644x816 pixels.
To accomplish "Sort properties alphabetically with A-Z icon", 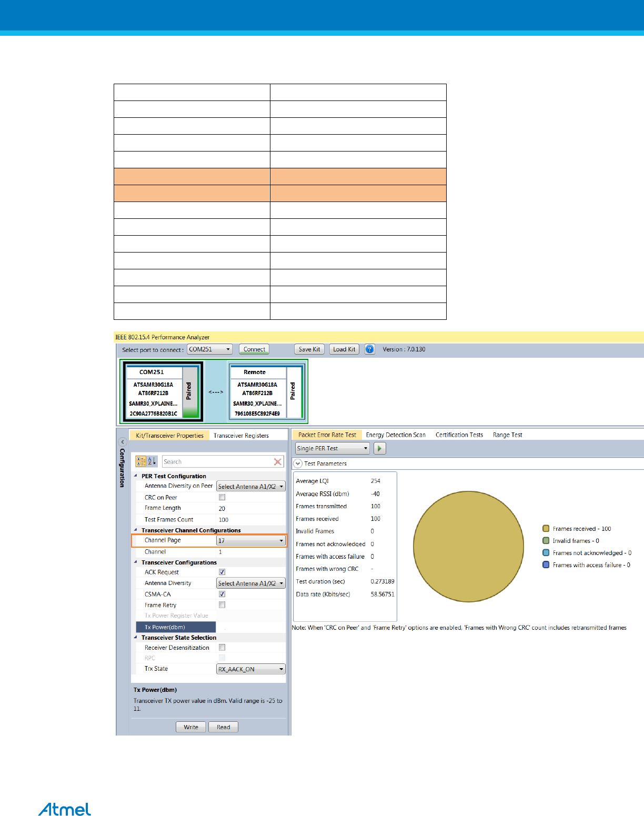I will [152, 461].
